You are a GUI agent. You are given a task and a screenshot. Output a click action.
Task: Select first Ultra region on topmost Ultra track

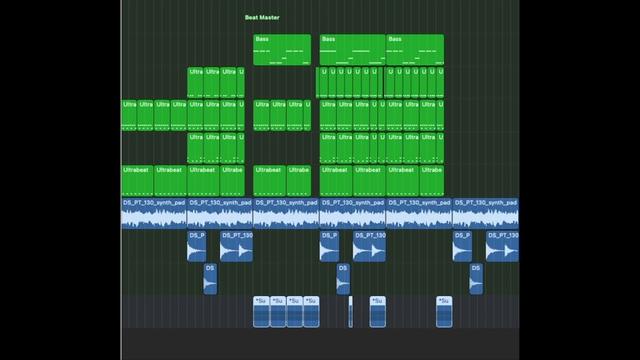195,83
